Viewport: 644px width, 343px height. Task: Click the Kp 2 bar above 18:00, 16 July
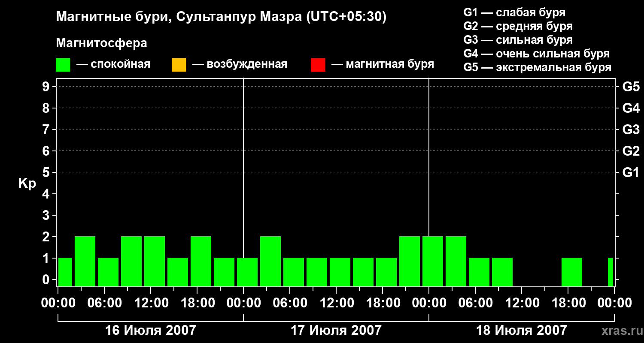(x=201, y=261)
